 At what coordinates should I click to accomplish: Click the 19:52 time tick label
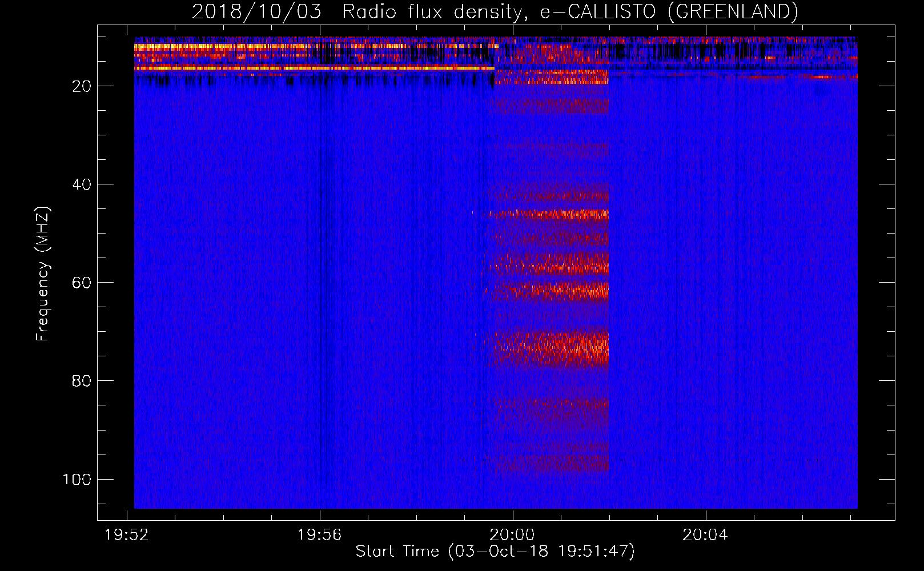127,535
